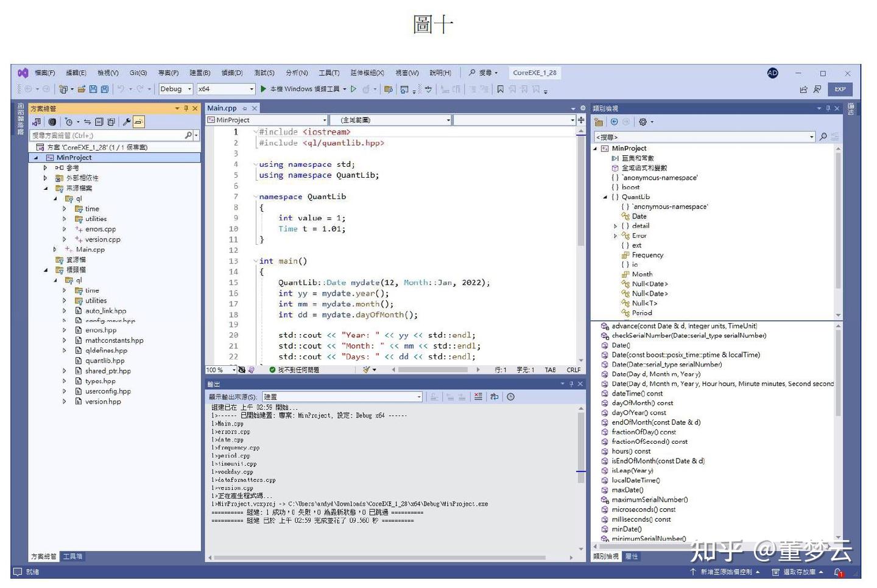Toggle Word Wrap in the Output window
Screen dimensions: 877x588
[495, 397]
